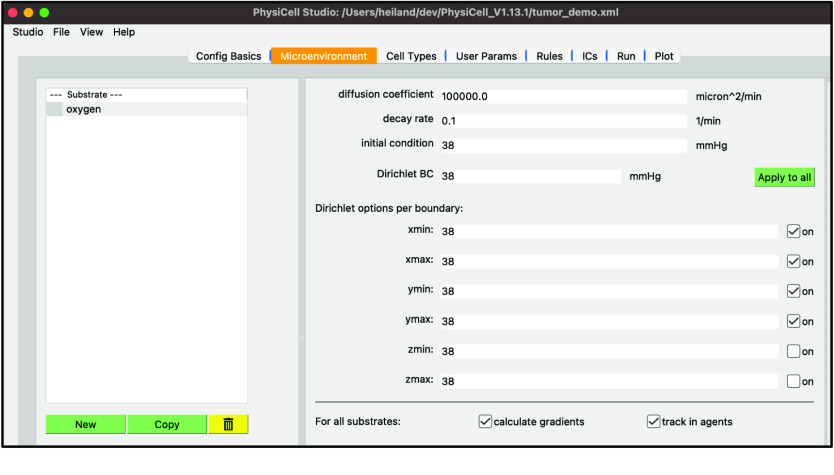Copy the selected substrate
The image size is (834, 475).
click(x=167, y=424)
